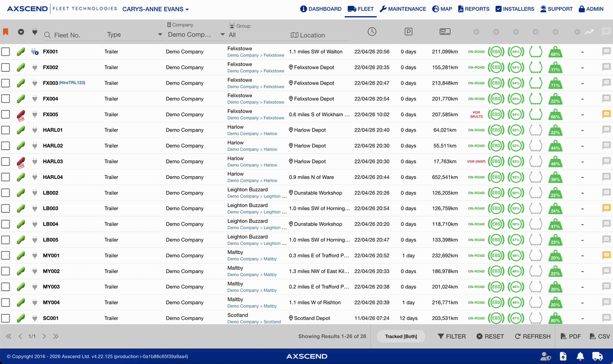The width and height of the screenshot is (613, 364).
Task: Click the orange bookmark icon in header
Action: [6, 32]
